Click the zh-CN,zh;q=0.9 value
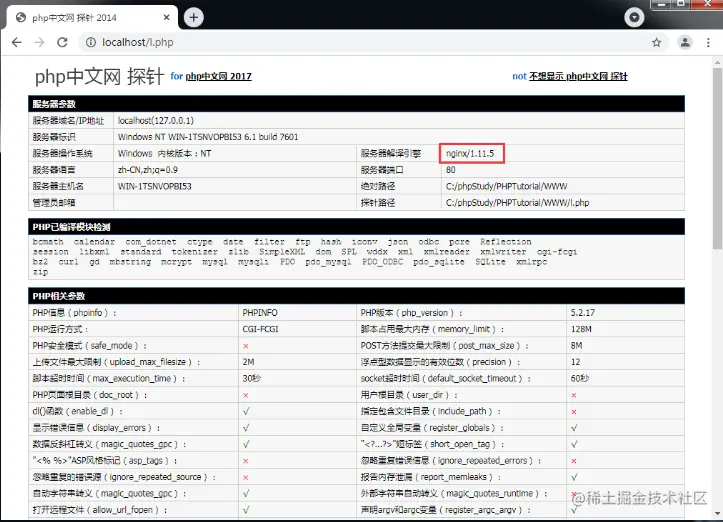723x522 pixels. 148,170
